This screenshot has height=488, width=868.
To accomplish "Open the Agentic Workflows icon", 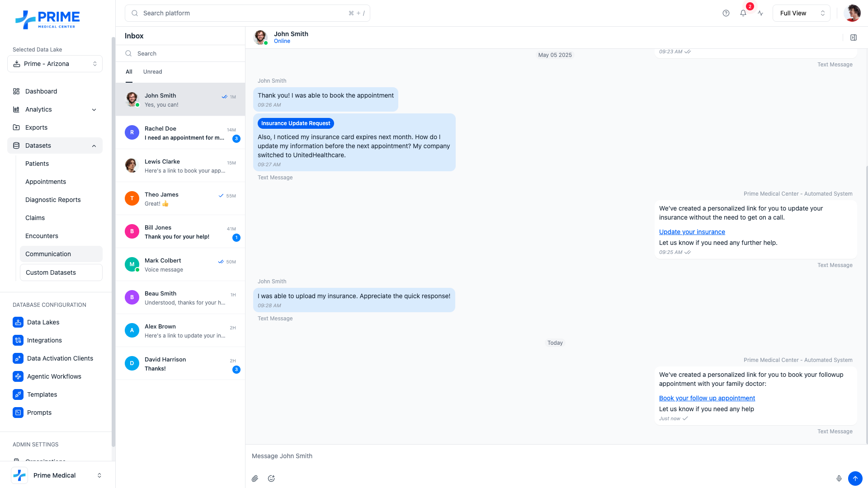I will (18, 376).
